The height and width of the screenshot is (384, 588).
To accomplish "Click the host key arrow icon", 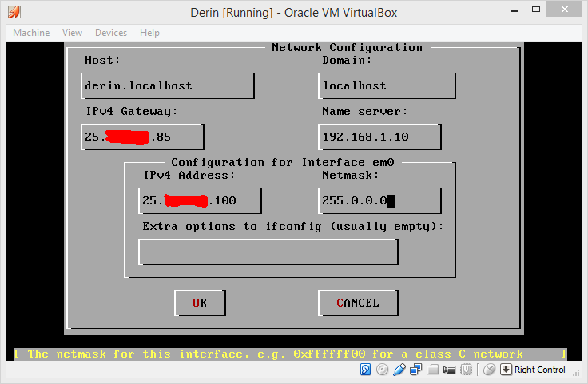I will [x=506, y=370].
